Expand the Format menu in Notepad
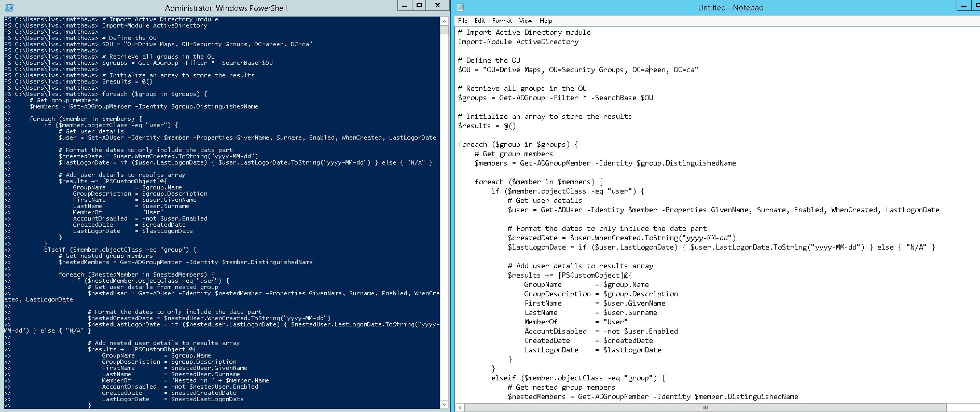The height and width of the screenshot is (412, 980). point(502,21)
